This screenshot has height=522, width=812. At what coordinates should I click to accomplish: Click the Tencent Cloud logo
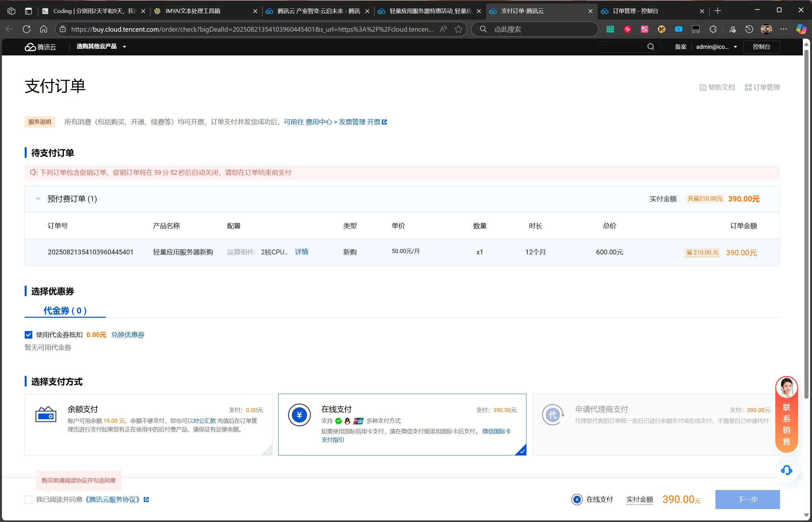click(40, 47)
